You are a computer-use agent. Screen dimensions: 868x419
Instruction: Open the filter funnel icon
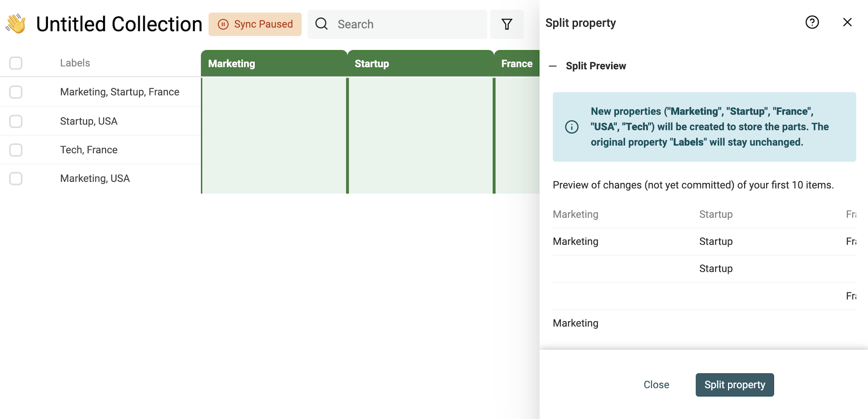507,24
